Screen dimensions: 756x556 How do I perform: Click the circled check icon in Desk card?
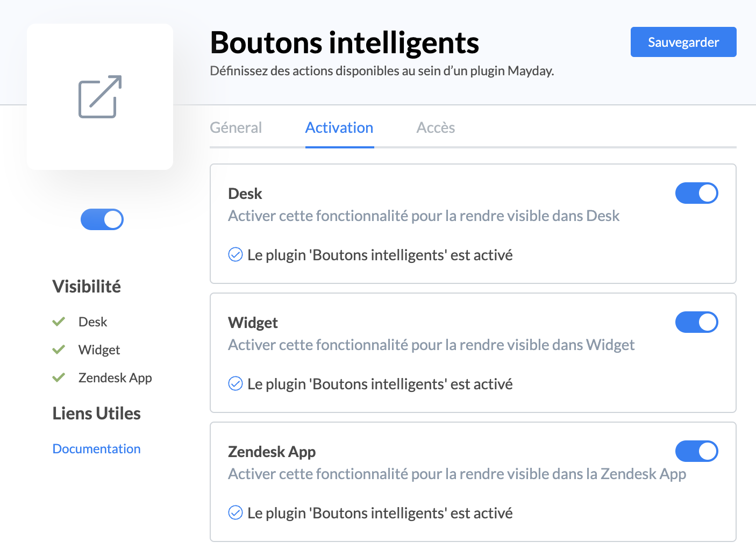click(x=236, y=254)
